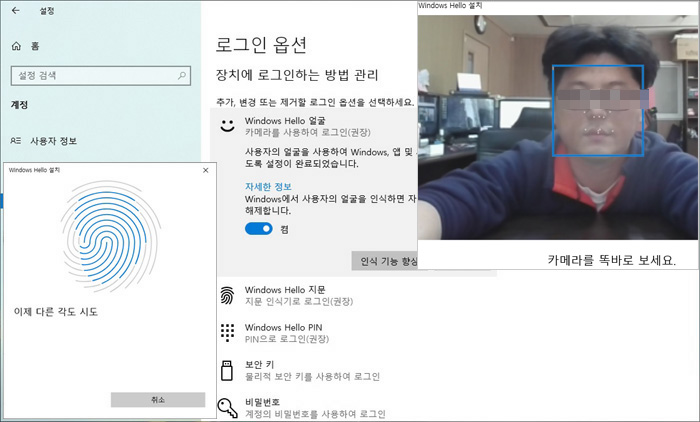
Task: Focus the 설정 검색 search field
Action: (x=101, y=75)
